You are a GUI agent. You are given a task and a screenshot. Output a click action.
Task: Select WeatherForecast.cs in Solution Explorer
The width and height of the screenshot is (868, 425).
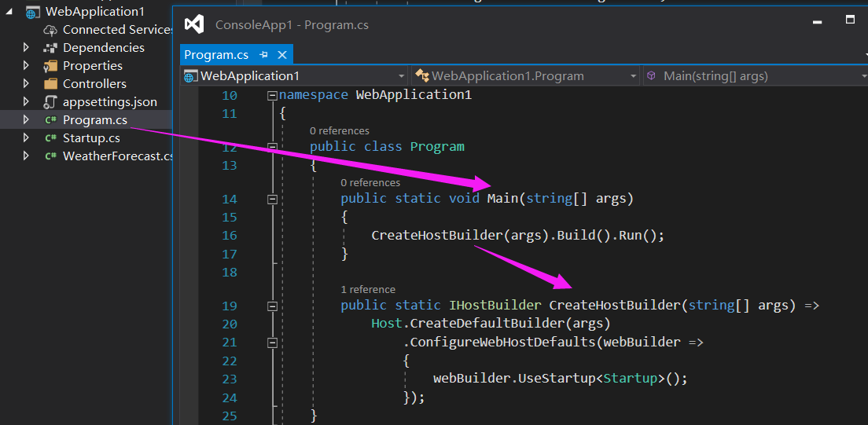coord(118,156)
